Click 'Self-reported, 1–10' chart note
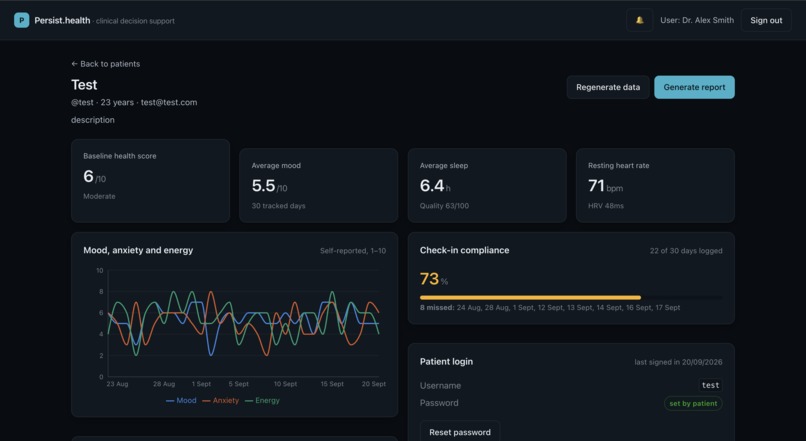Image resolution: width=806 pixels, height=441 pixels. (353, 251)
